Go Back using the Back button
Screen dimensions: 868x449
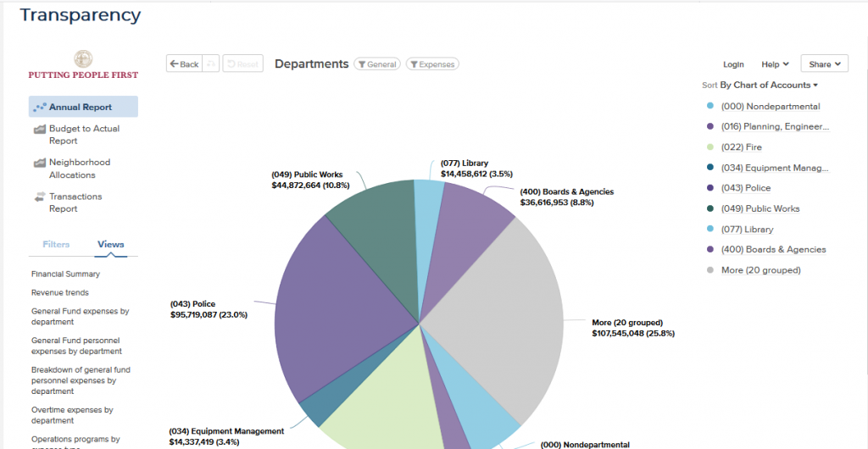184,64
